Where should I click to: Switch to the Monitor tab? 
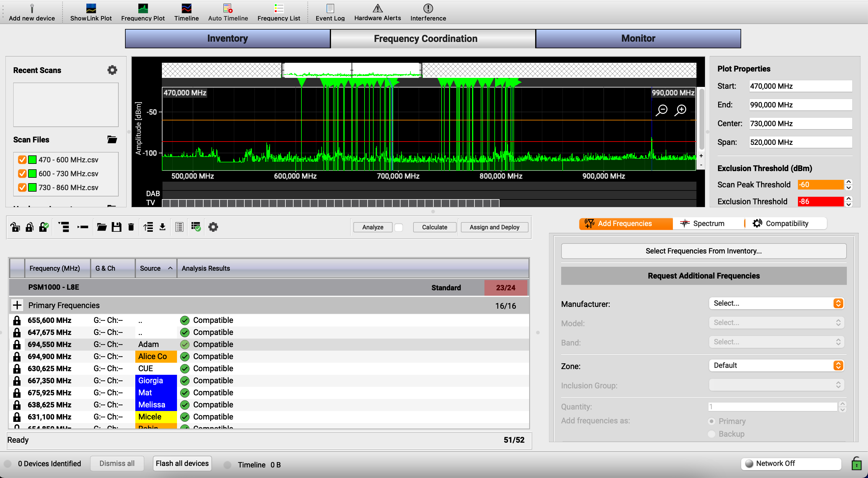[x=638, y=38]
